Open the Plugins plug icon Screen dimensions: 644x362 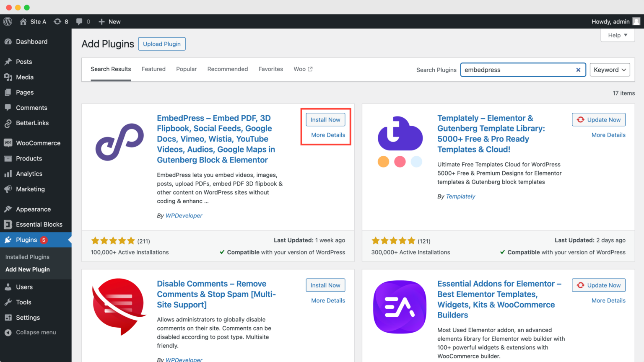(x=9, y=240)
